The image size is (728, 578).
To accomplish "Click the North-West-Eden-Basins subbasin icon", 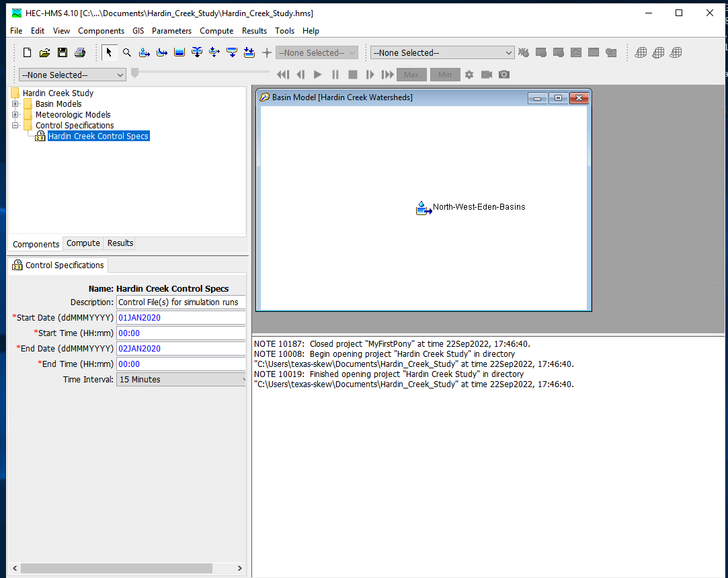I will point(423,208).
